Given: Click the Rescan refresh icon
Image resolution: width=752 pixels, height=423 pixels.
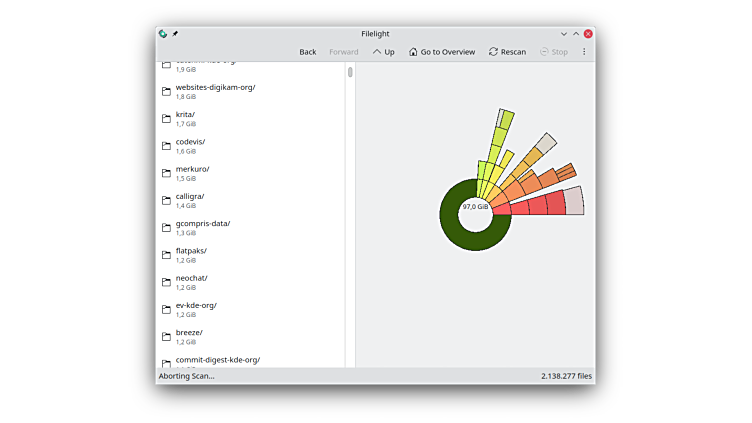Looking at the screenshot, I should tap(494, 52).
